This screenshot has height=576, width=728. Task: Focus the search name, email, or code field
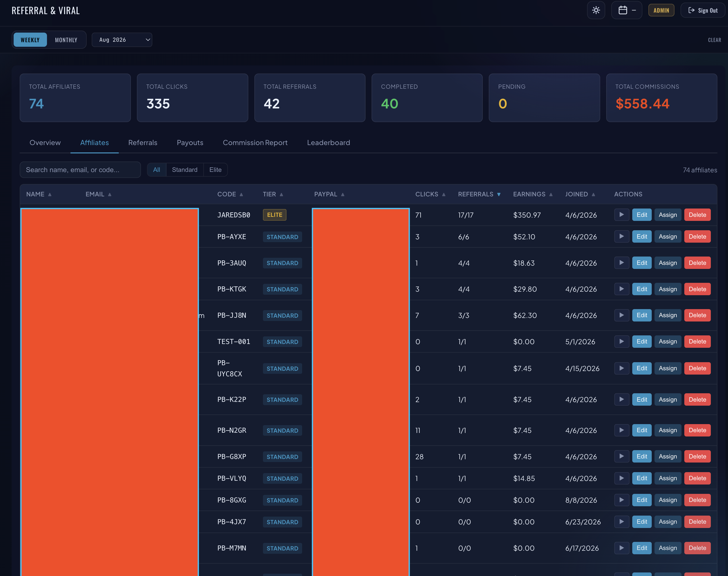click(80, 170)
